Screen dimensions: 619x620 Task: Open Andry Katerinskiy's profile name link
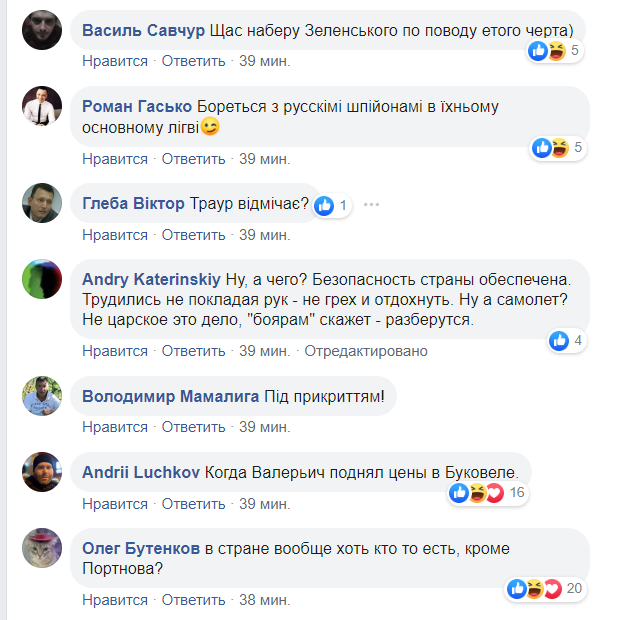pos(149,277)
